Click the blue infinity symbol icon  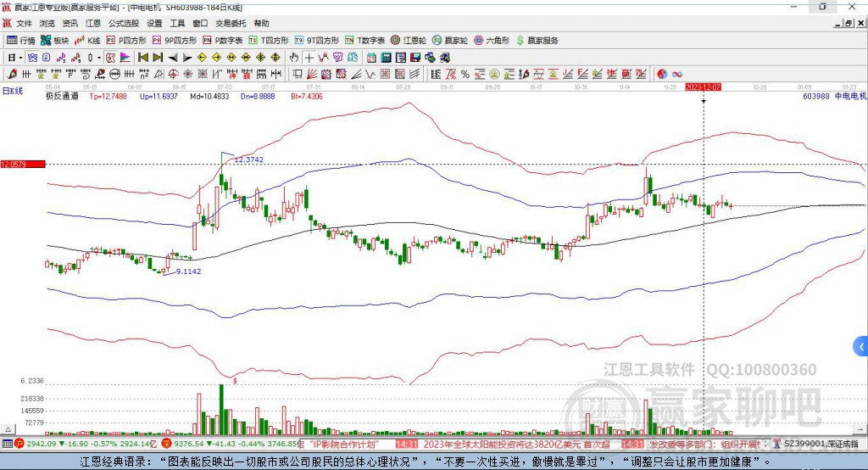(x=676, y=75)
